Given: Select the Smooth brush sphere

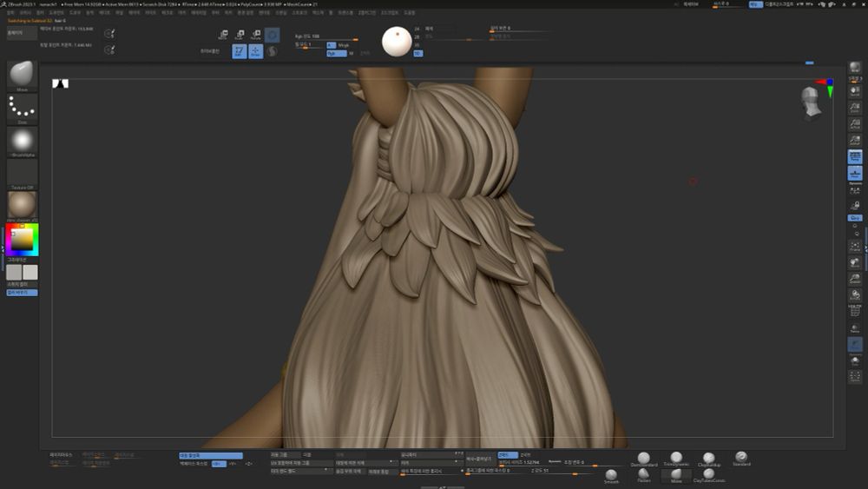Looking at the screenshot, I should click(x=611, y=474).
